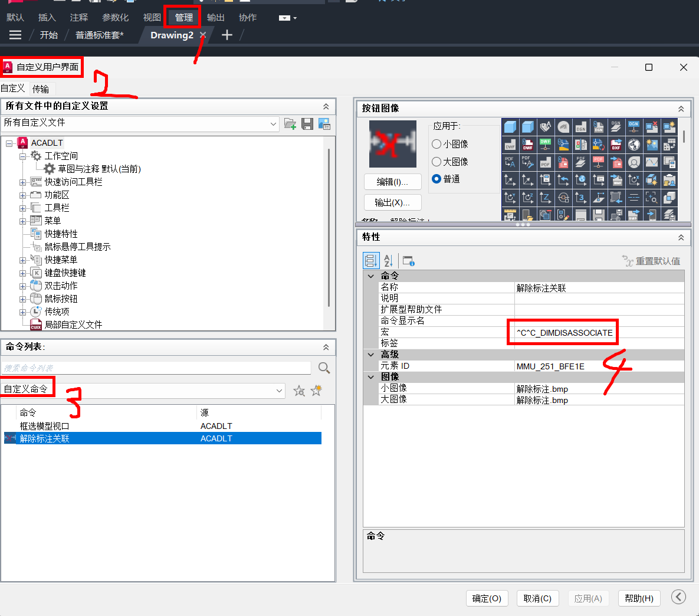The width and height of the screenshot is (699, 616).
Task: Click the button image grid scrollbar
Action: tap(684, 136)
